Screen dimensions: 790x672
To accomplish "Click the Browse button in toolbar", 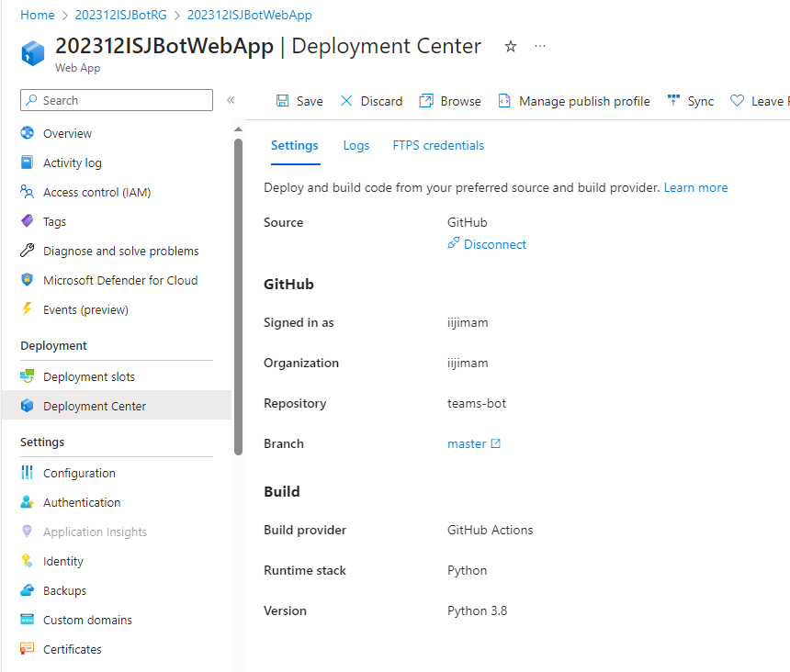I will pyautogui.click(x=450, y=101).
